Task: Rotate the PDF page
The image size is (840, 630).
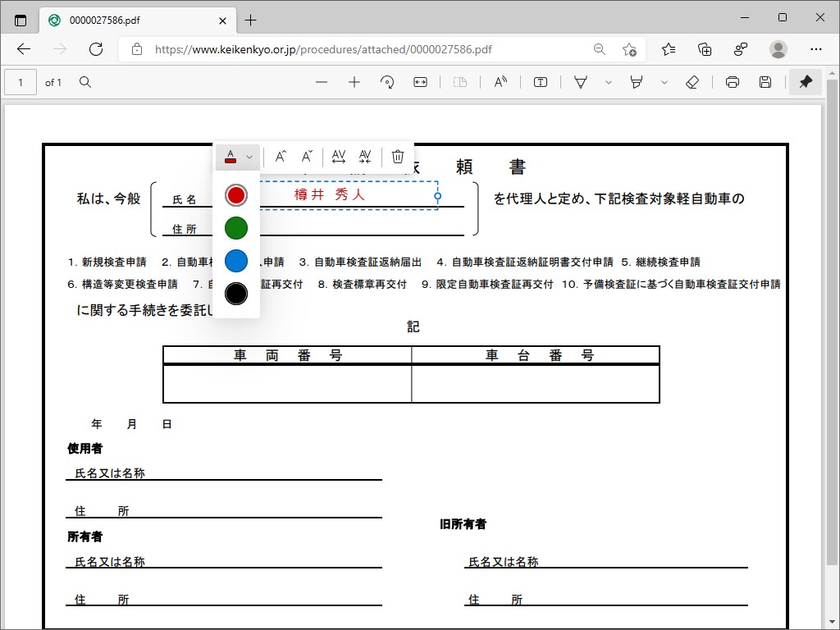Action: pos(387,82)
